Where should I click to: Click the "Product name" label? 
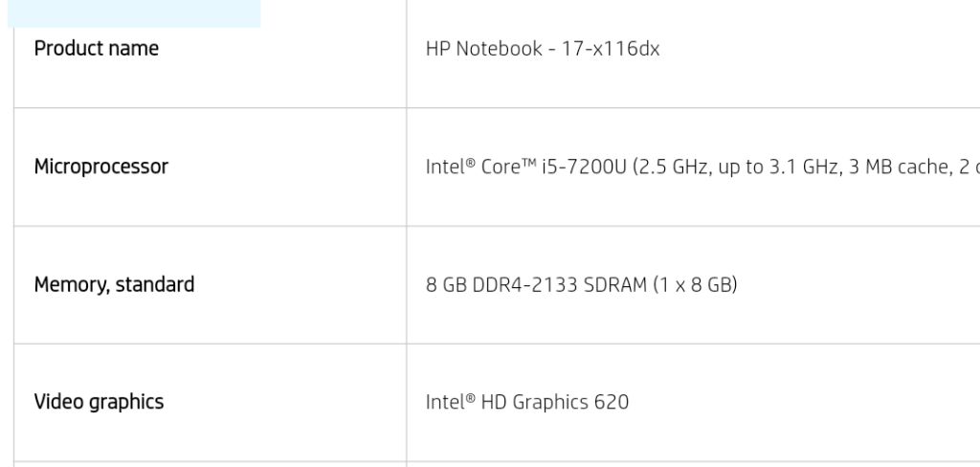[97, 48]
